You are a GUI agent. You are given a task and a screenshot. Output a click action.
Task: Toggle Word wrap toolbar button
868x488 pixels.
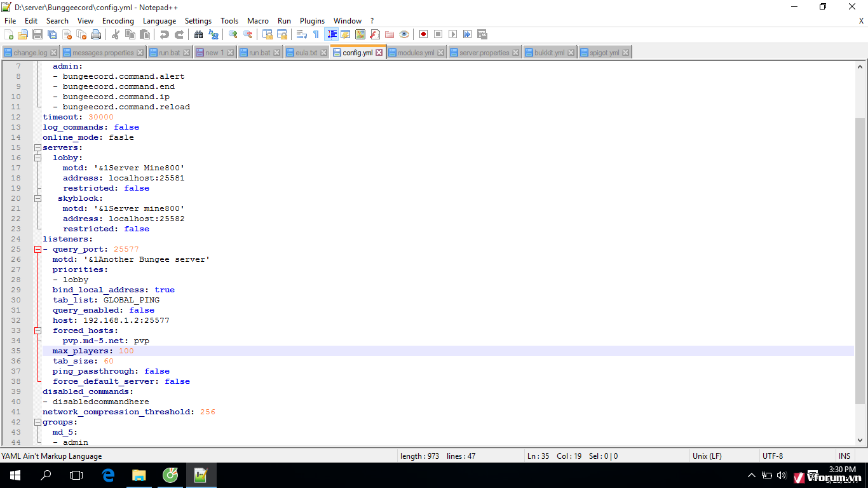(302, 34)
